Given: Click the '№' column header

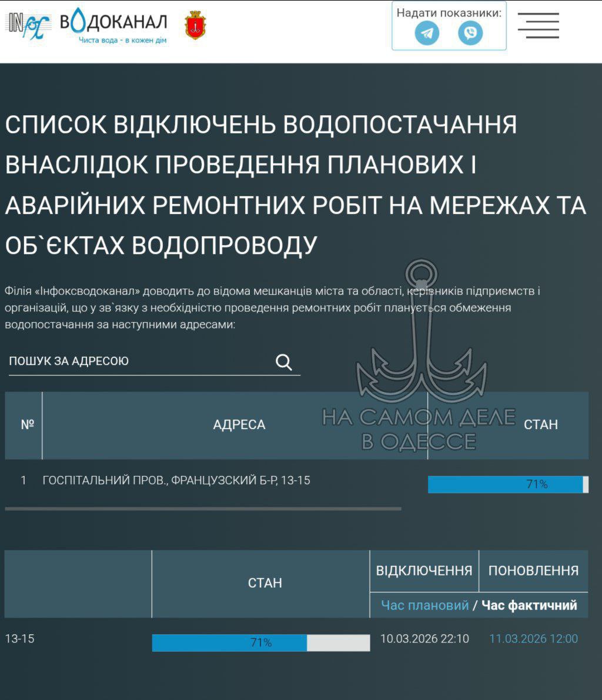Looking at the screenshot, I should (x=27, y=424).
